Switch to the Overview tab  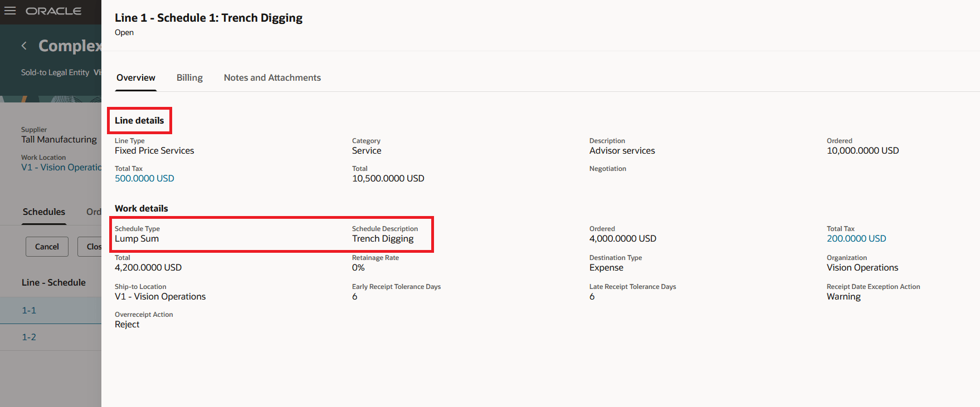pyautogui.click(x=136, y=78)
